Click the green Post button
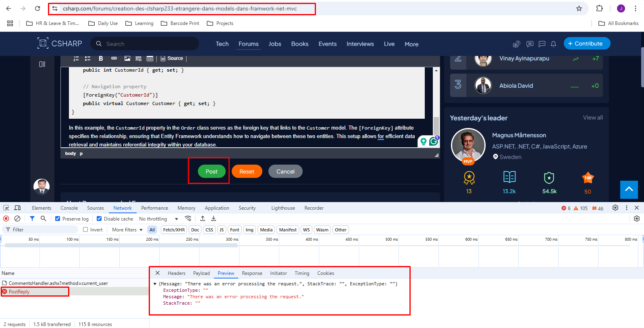The height and width of the screenshot is (328, 644). [x=212, y=171]
